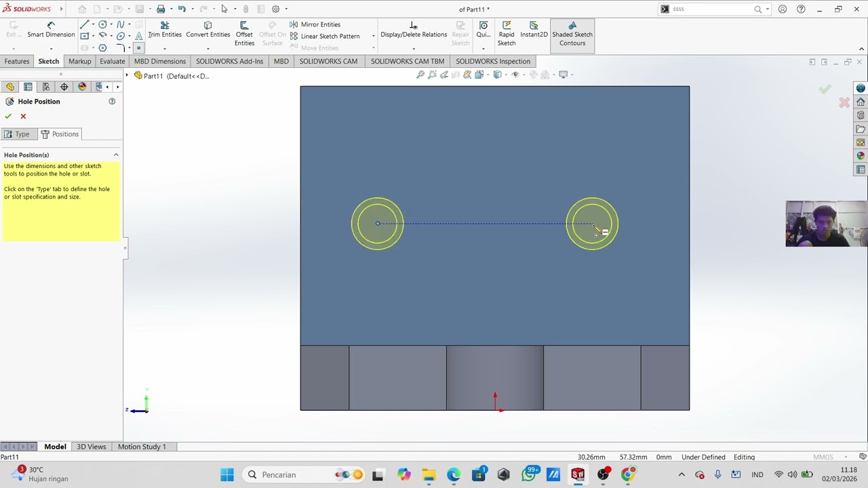Open DimXpertManager crosshair tab
868x488 pixels.
tap(64, 87)
